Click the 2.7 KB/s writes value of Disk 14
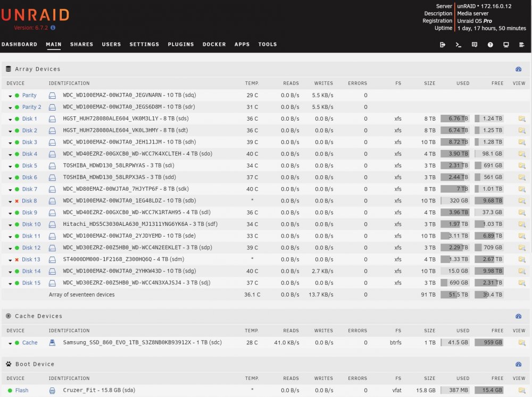 point(322,271)
